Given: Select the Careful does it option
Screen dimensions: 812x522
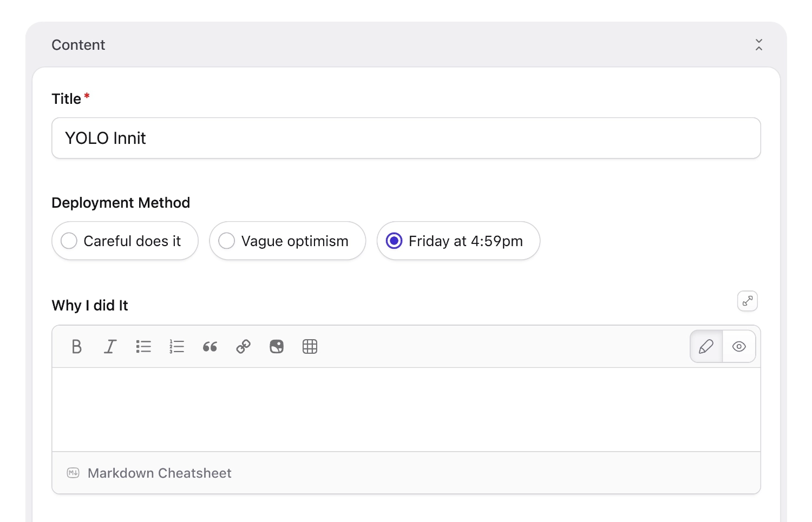Looking at the screenshot, I should point(125,241).
